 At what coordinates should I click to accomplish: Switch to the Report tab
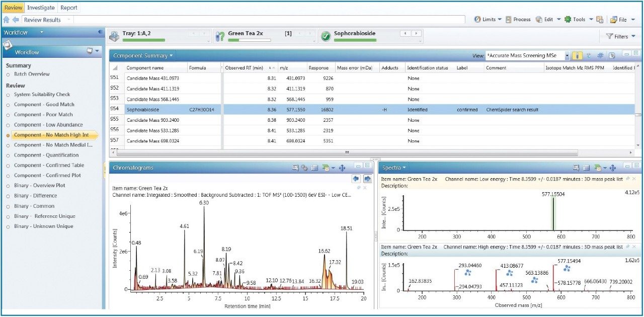click(x=68, y=8)
